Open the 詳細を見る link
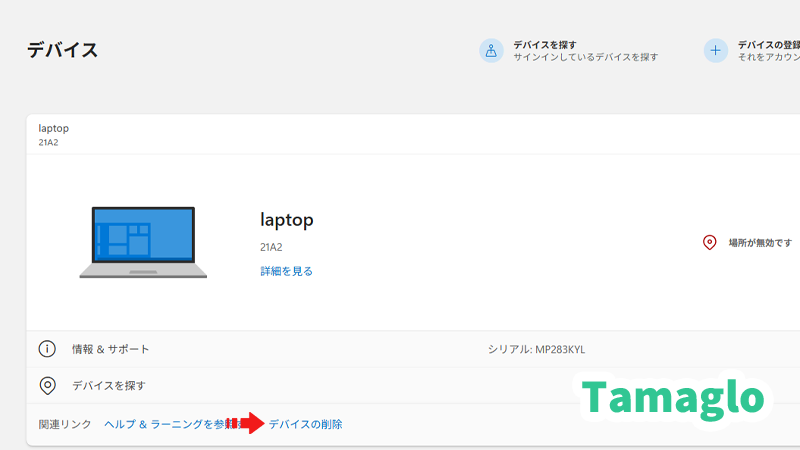 coord(287,271)
